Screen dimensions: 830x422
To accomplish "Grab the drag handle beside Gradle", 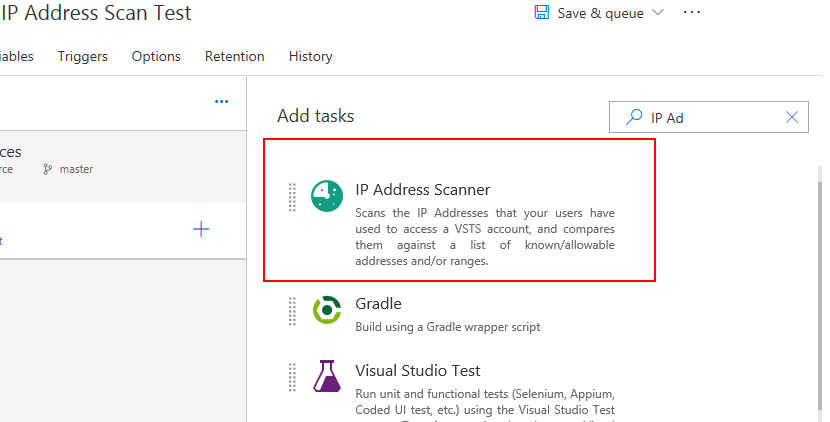I will 292,311.
